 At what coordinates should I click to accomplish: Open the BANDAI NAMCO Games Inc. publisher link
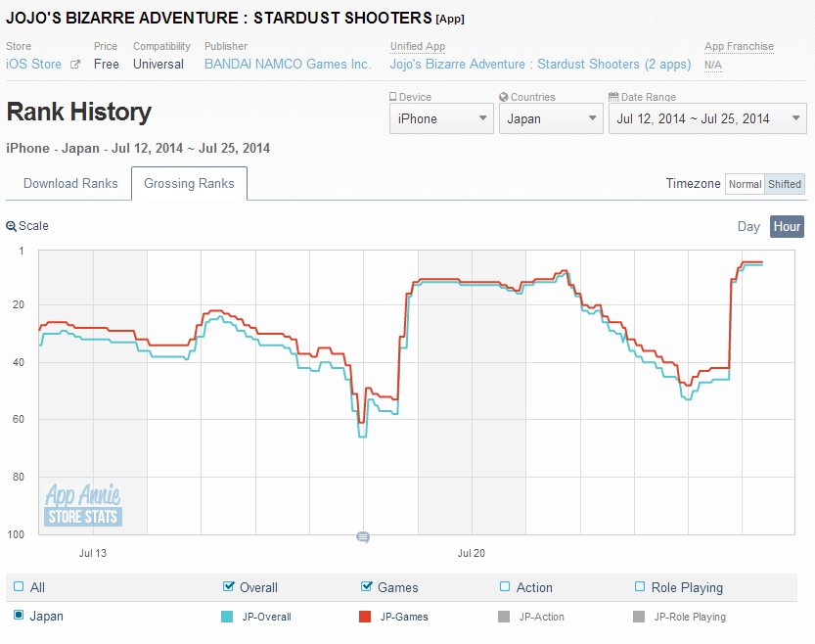click(288, 64)
